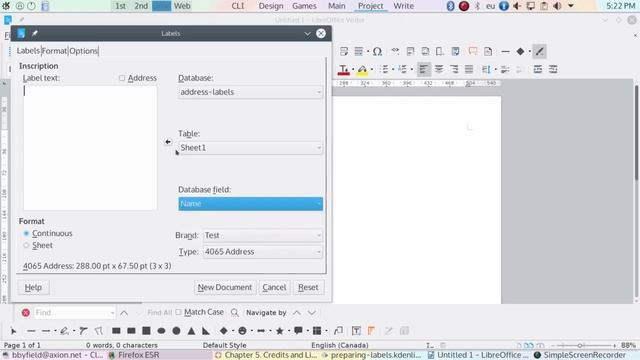Switch to the Web virtual desktop
The height and width of the screenshot is (360, 640).
[182, 6]
